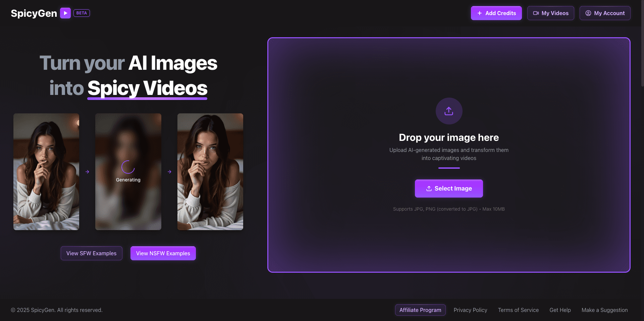Screen dimensions: 644x321
Task: Click the SpicyGen logo text
Action: [34, 13]
